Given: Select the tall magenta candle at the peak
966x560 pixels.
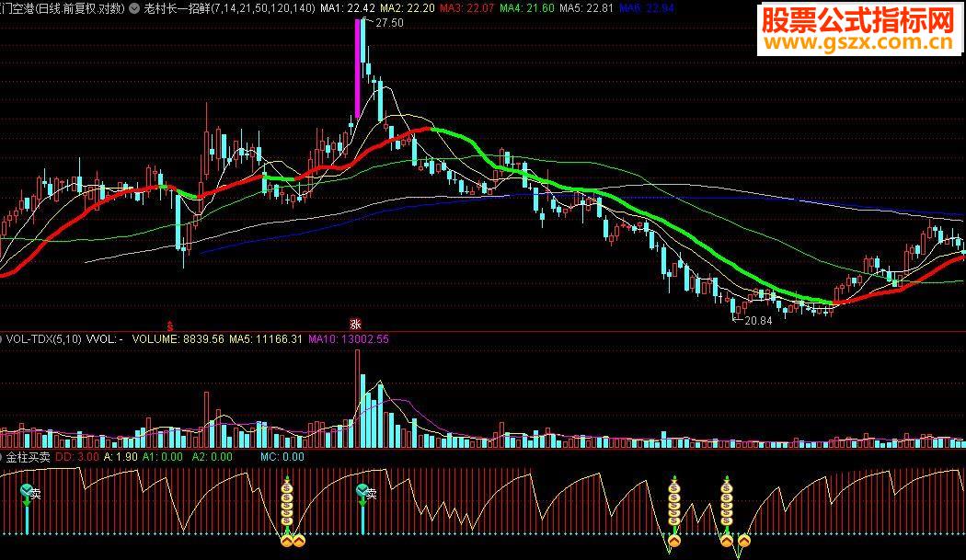Looking at the screenshot, I should pos(357,68).
